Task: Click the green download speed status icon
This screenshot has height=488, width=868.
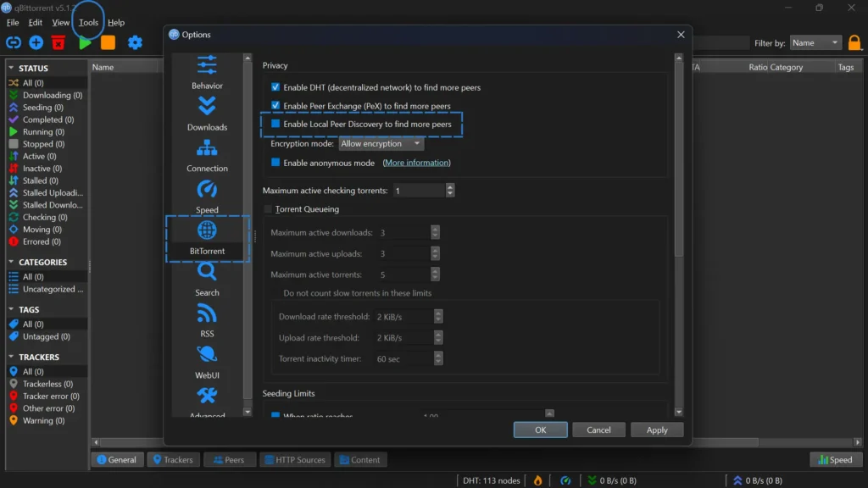Action: point(592,480)
